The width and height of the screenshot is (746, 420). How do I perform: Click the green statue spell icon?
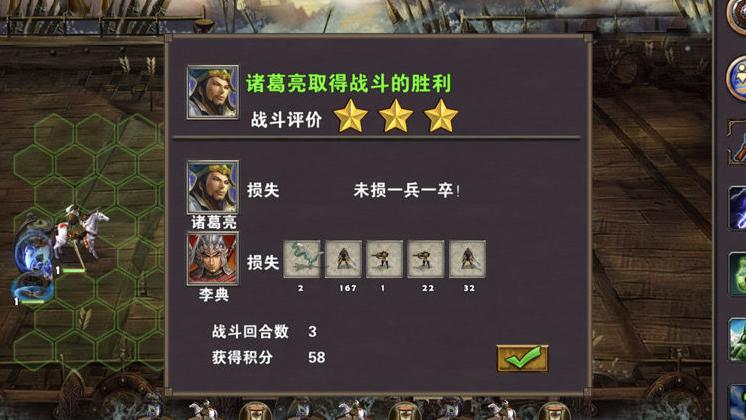(x=738, y=340)
